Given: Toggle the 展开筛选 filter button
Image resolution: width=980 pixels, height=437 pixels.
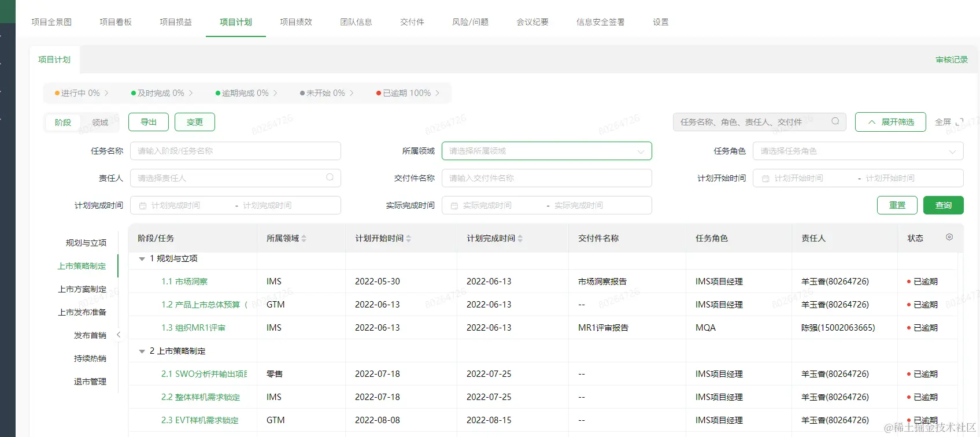Looking at the screenshot, I should point(890,122).
